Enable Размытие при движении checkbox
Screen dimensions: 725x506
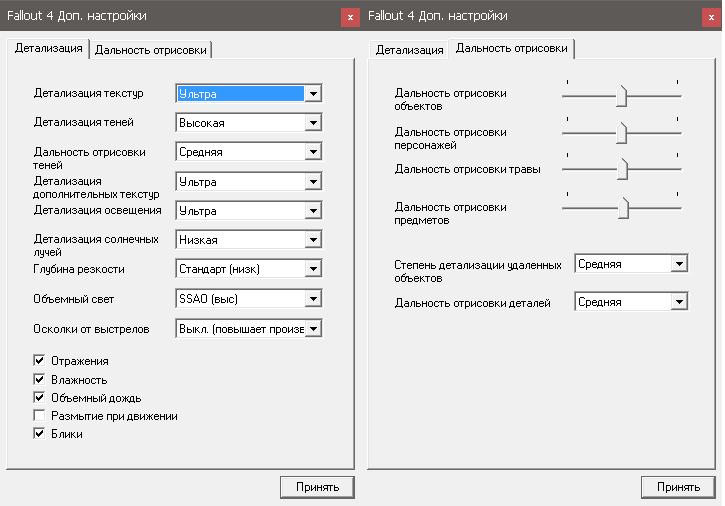(x=40, y=416)
